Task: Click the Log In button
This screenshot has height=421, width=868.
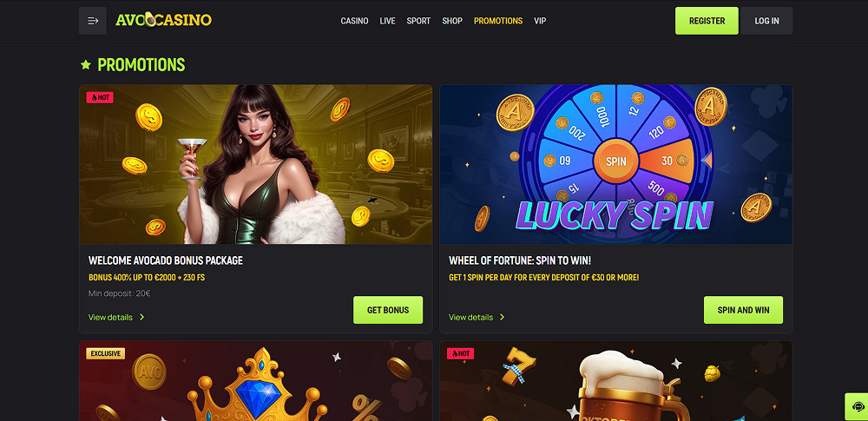Action: click(766, 21)
